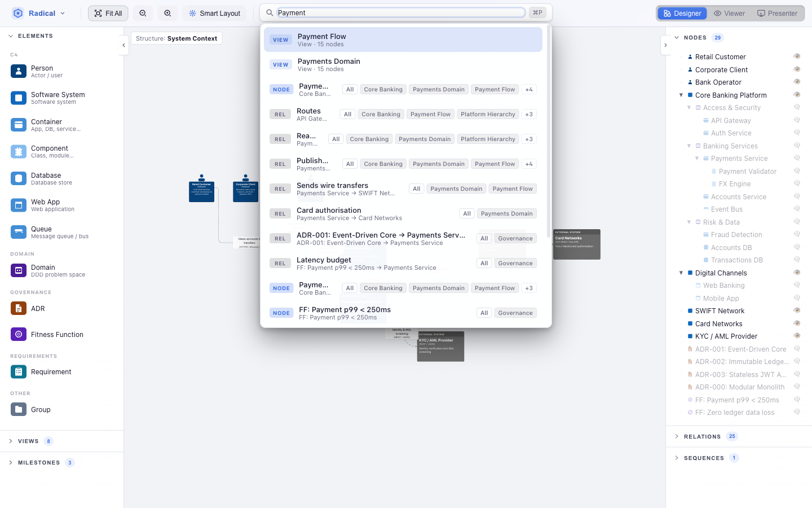Click the Smart Layout button

point(215,13)
